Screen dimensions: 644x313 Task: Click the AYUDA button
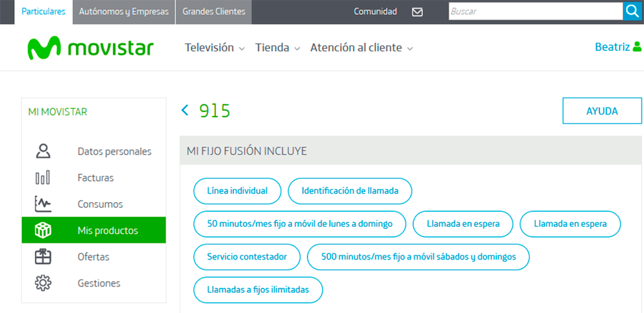602,111
